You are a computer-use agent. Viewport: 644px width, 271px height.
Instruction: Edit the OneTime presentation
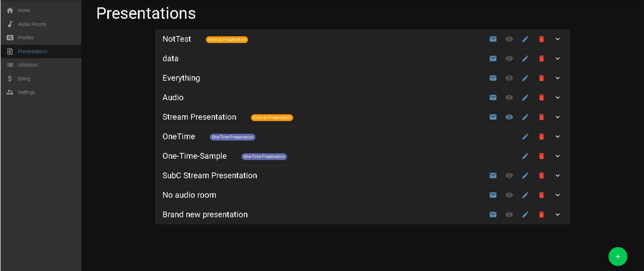525,136
